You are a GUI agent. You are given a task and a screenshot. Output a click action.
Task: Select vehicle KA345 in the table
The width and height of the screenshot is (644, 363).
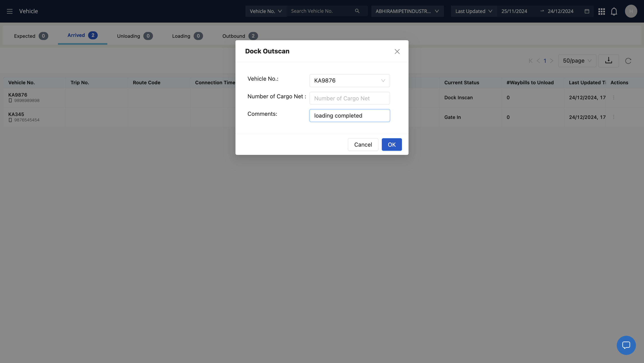tap(16, 114)
